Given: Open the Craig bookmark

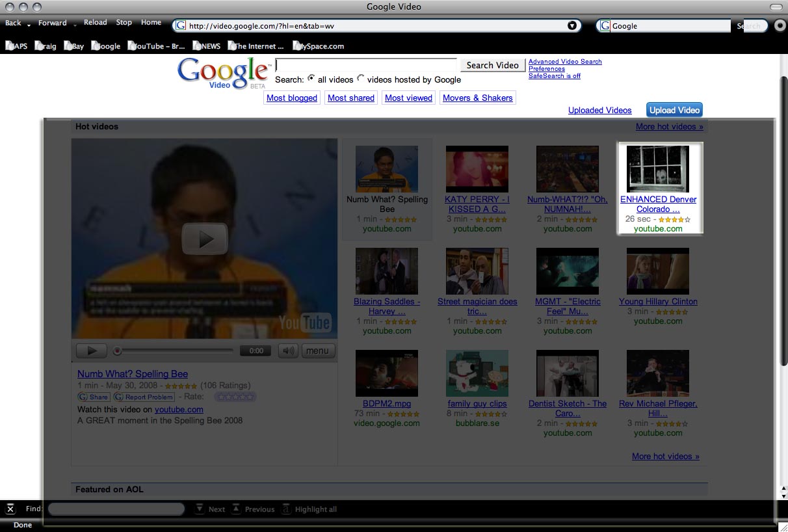Looking at the screenshot, I should pyautogui.click(x=46, y=46).
